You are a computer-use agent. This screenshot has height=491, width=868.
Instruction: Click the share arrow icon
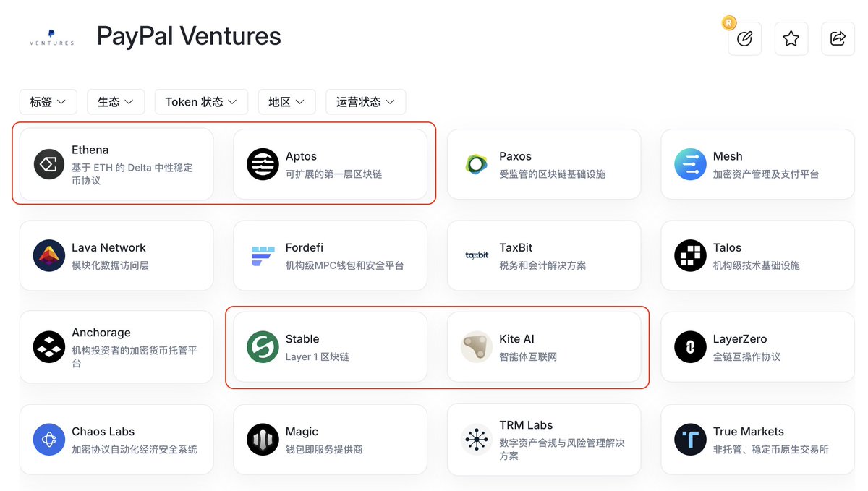coord(838,39)
